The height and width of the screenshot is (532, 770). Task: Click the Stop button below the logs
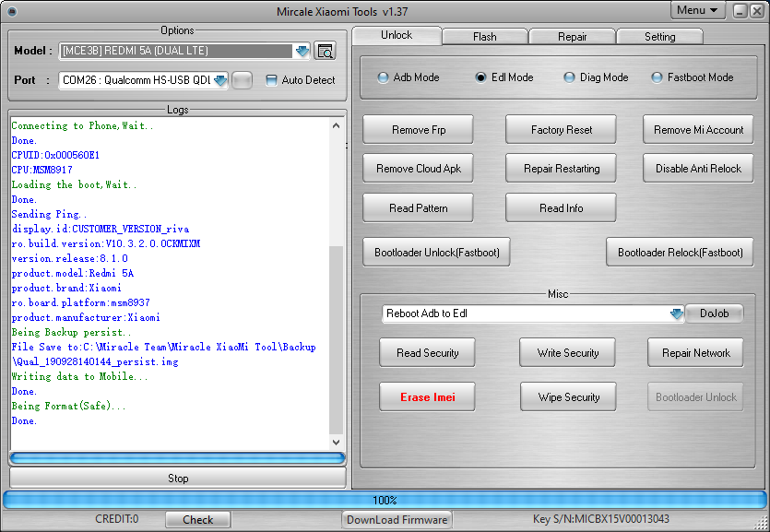[178, 478]
